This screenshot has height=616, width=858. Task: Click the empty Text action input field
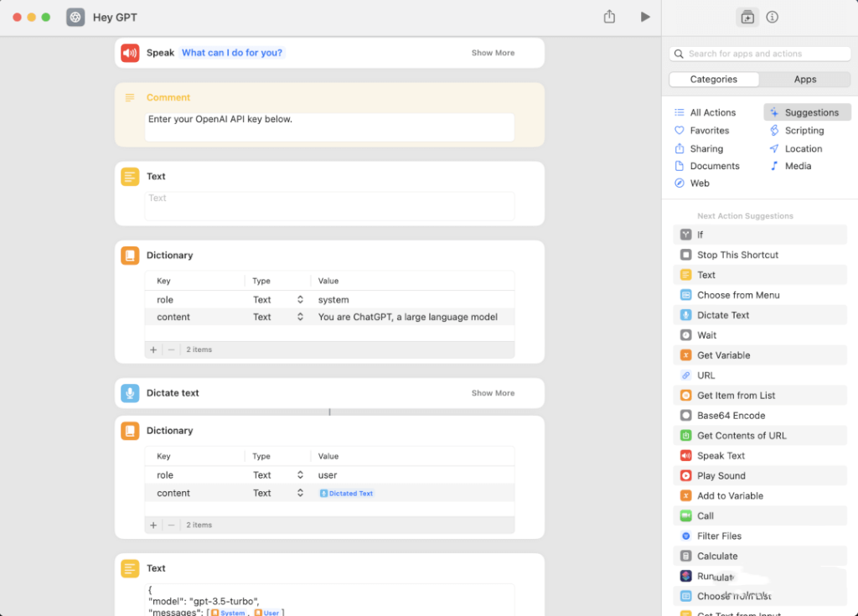[329, 206]
